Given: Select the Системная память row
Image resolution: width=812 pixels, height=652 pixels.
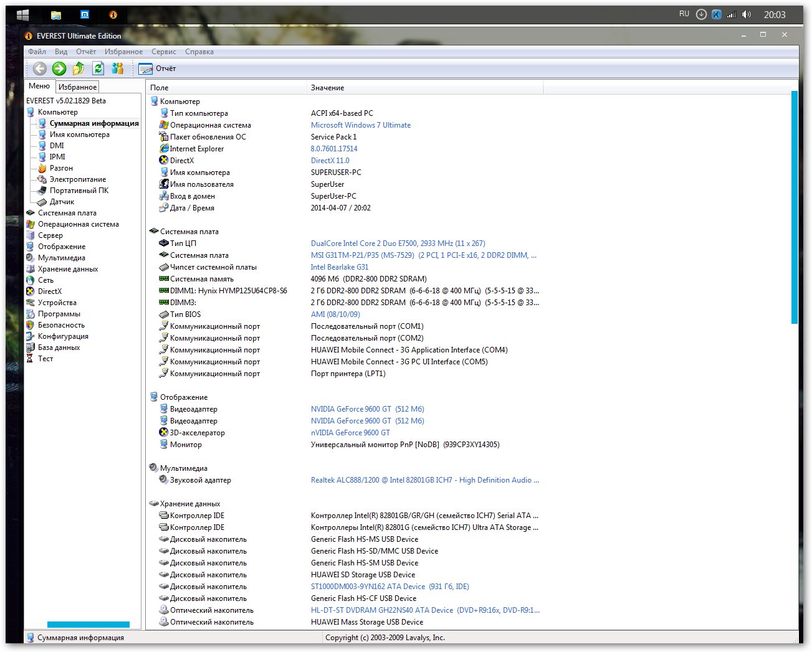Looking at the screenshot, I should (x=349, y=279).
